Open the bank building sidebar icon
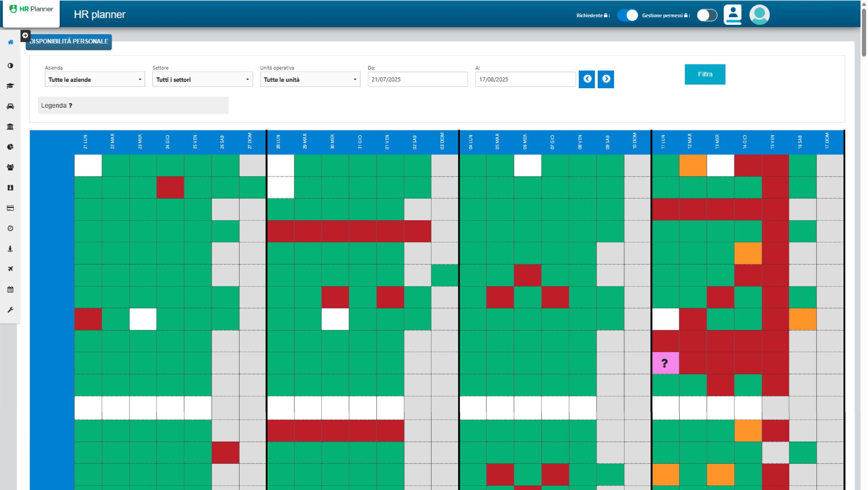The height and width of the screenshot is (490, 868). click(11, 127)
